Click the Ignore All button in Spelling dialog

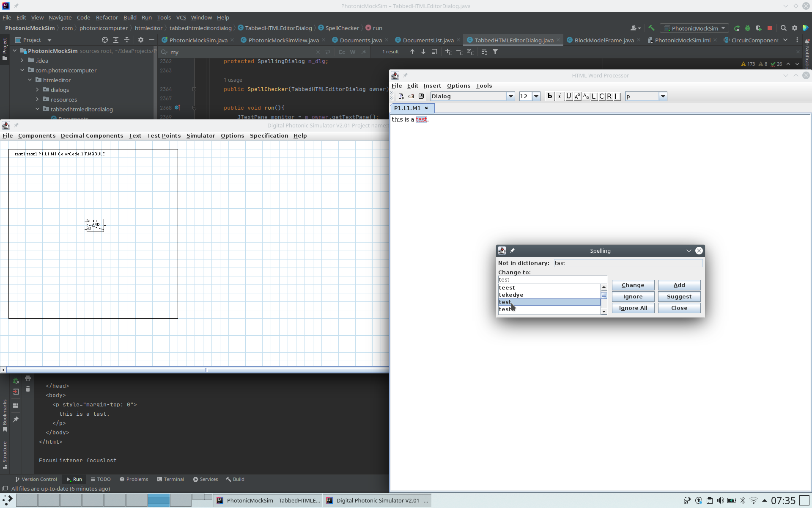(633, 308)
